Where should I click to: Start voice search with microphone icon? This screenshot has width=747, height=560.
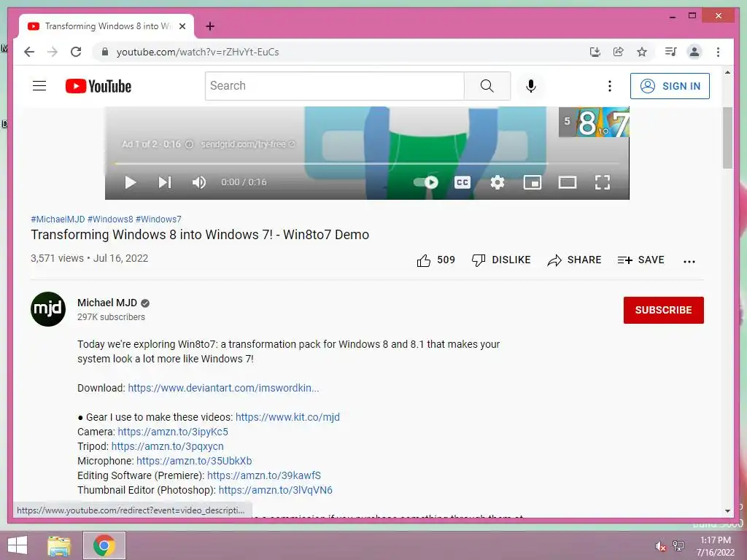click(531, 86)
